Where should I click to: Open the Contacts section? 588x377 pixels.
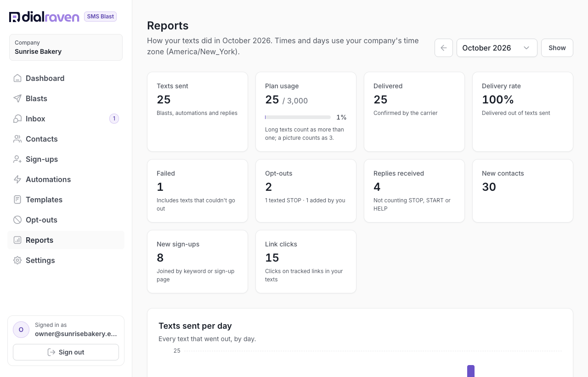point(66,139)
